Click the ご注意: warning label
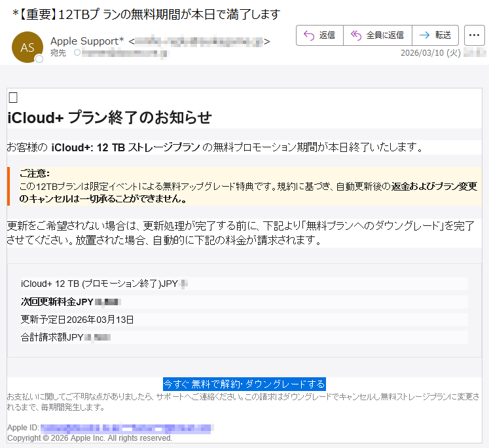Image resolution: width=489 pixels, height=448 pixels. point(35,174)
